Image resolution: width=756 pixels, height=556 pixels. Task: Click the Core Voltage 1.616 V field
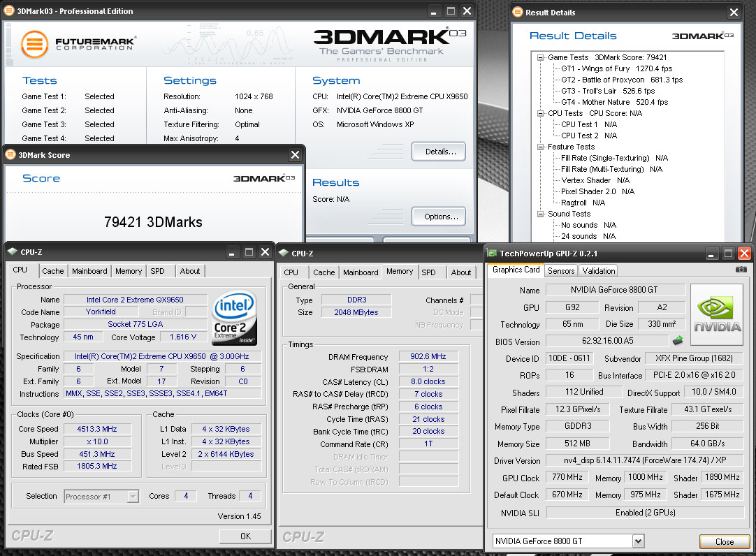(183, 337)
